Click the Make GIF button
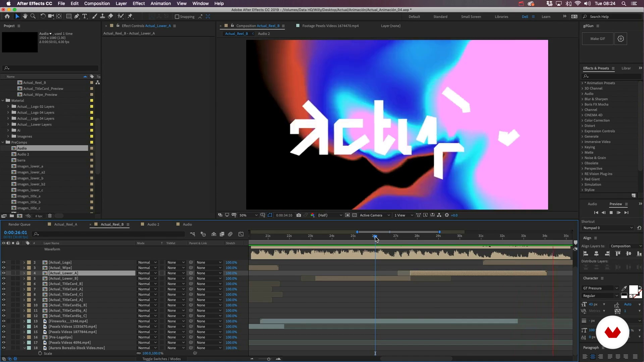Image resolution: width=644 pixels, height=362 pixels. 597,39
